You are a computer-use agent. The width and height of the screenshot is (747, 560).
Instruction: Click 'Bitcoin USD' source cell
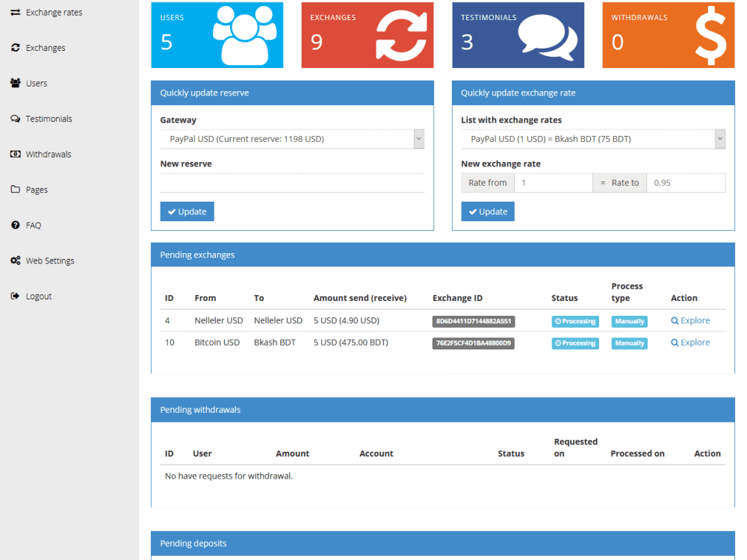coord(217,343)
